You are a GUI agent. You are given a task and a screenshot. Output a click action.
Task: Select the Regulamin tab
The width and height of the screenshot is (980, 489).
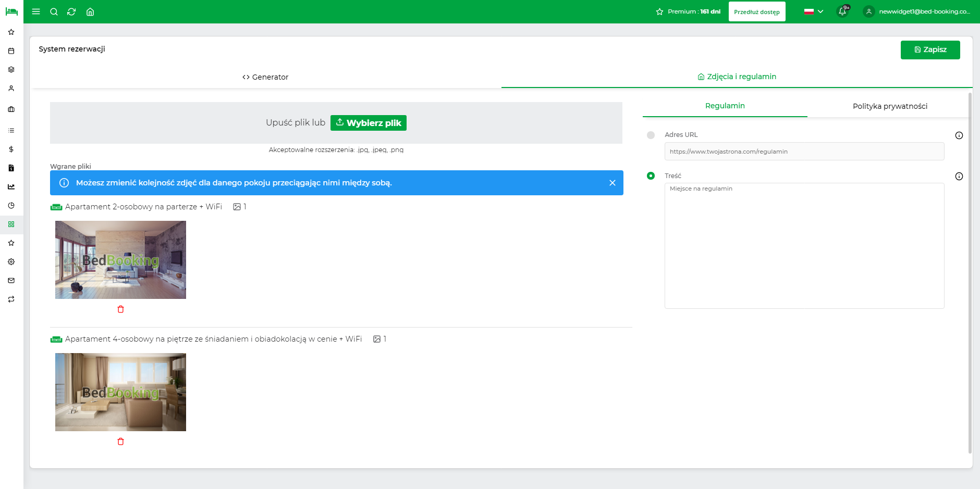[725, 106]
